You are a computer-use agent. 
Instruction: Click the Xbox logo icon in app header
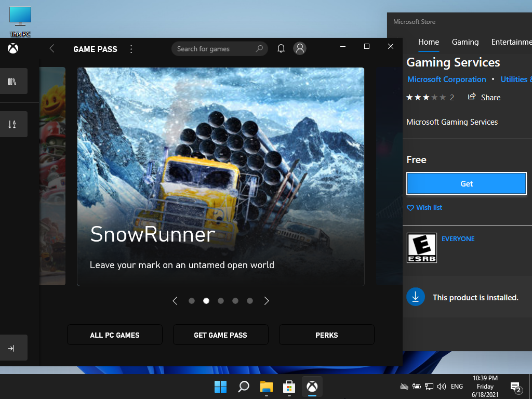point(13,48)
